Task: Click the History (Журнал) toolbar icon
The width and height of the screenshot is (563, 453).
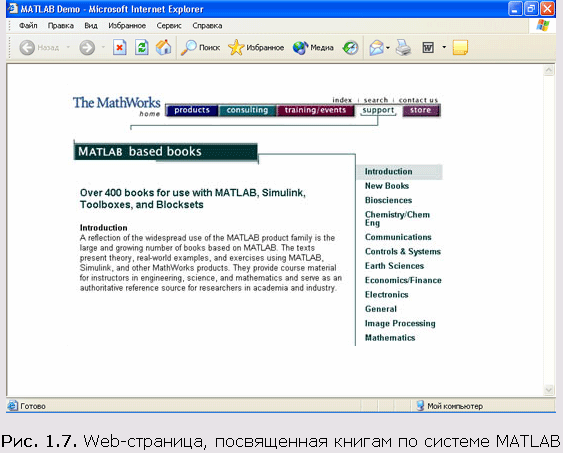Action: [350, 47]
